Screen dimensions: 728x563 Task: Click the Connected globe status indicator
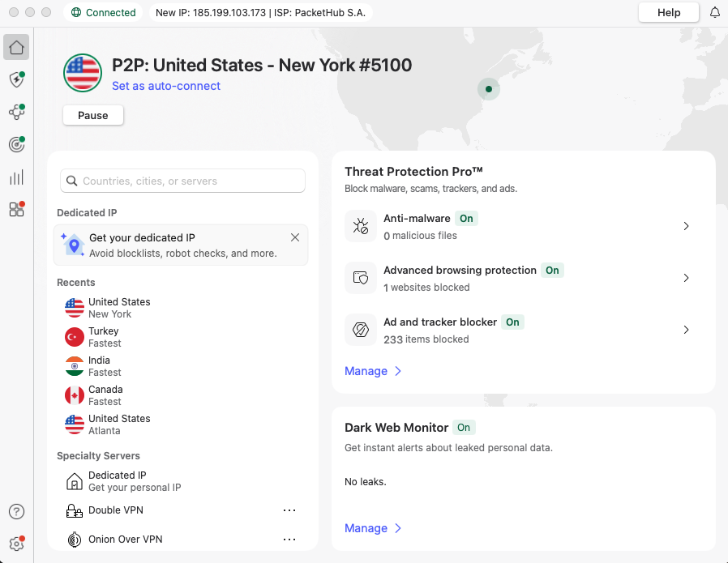point(103,12)
